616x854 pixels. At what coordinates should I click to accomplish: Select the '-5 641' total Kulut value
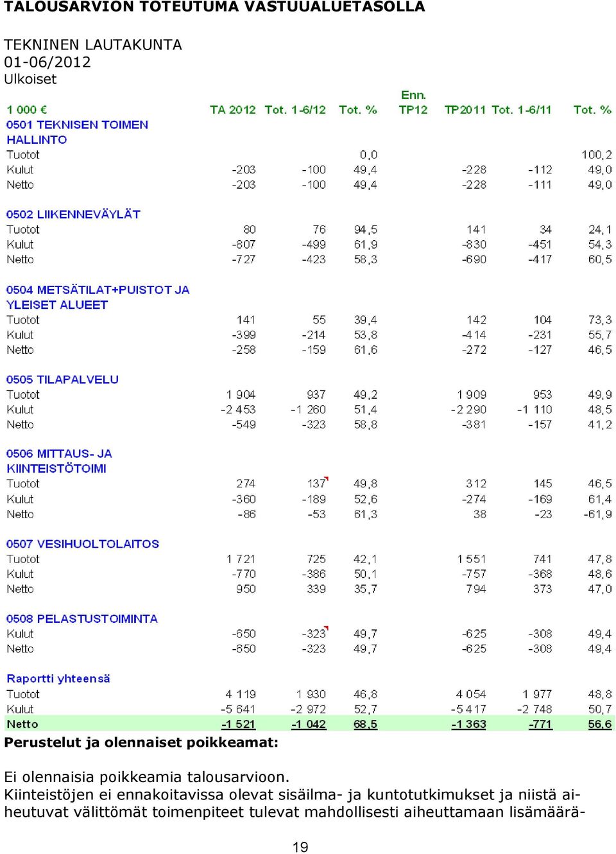point(238,710)
